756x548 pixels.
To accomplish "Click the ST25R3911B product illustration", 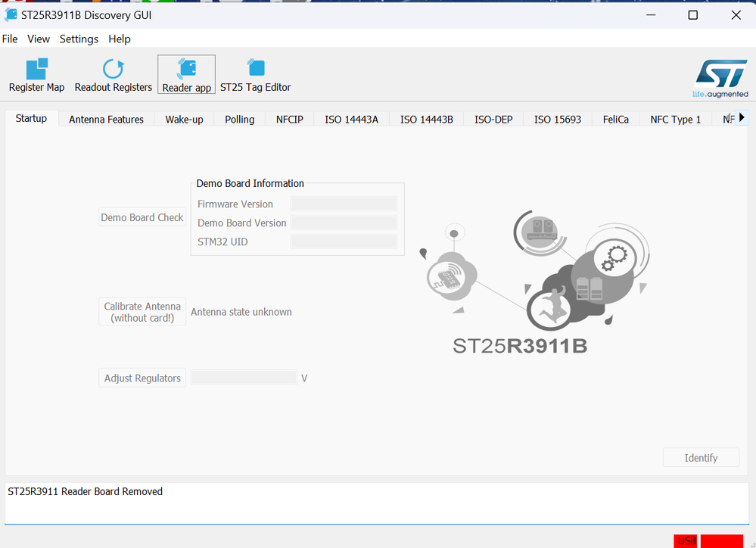I will [x=534, y=283].
